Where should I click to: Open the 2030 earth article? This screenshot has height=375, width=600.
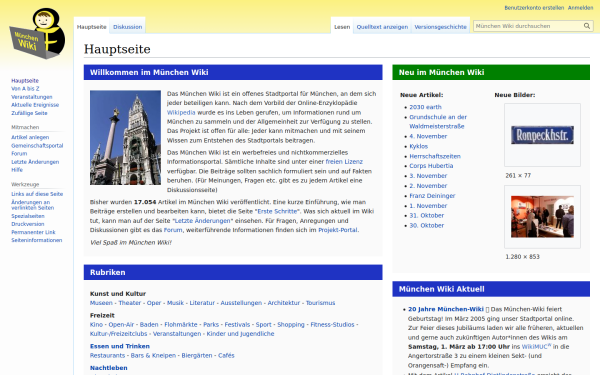[x=425, y=107]
